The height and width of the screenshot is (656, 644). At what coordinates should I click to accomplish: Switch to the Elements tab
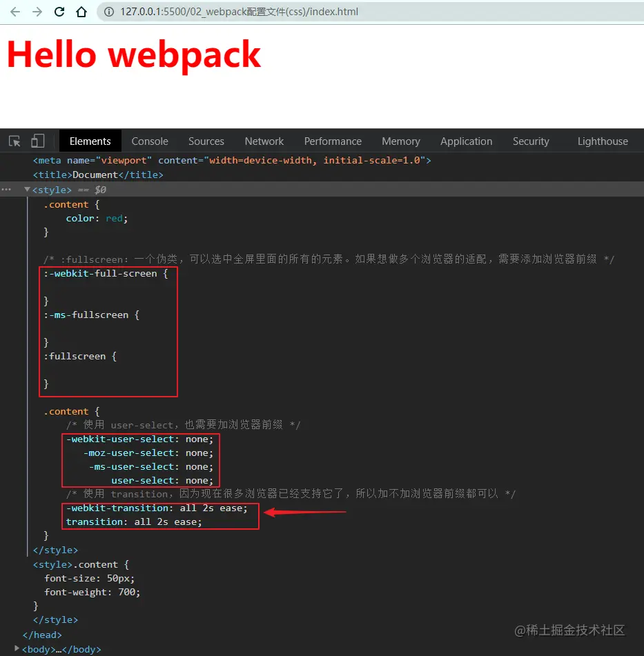[x=90, y=141]
